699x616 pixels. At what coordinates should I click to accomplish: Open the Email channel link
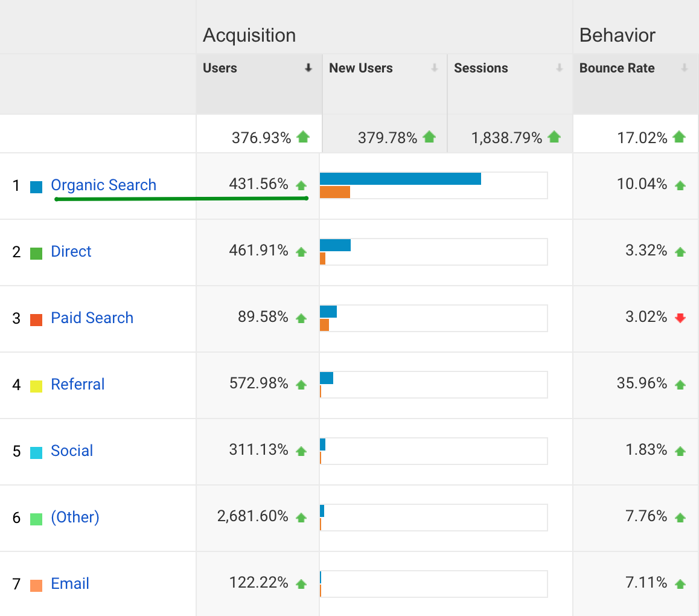[x=70, y=584]
